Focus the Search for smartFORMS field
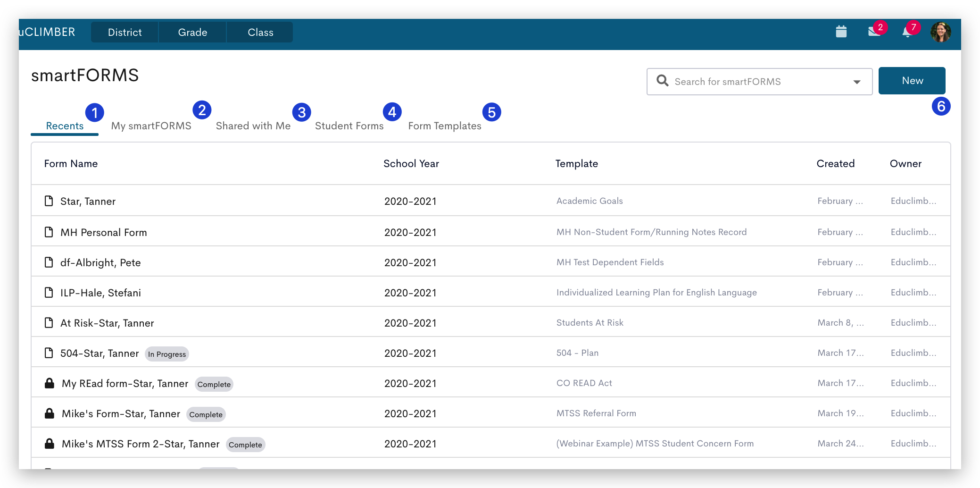Viewport: 980px width, 488px height. (x=759, y=82)
